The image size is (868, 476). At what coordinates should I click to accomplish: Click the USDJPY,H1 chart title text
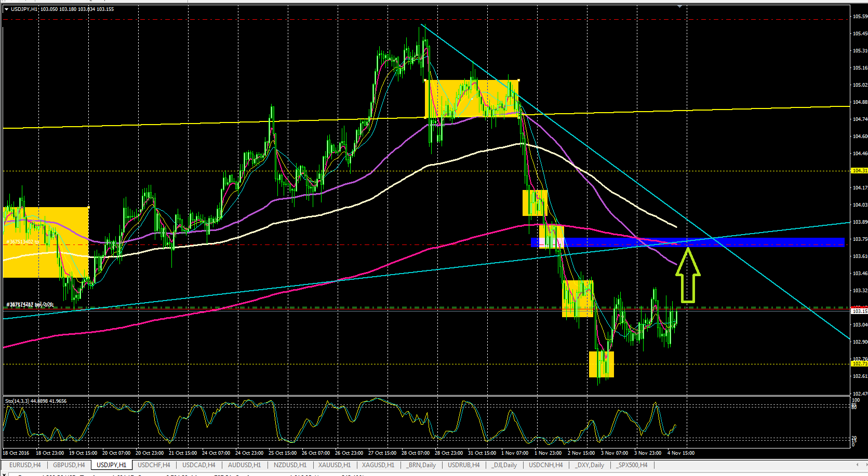[x=24, y=9]
